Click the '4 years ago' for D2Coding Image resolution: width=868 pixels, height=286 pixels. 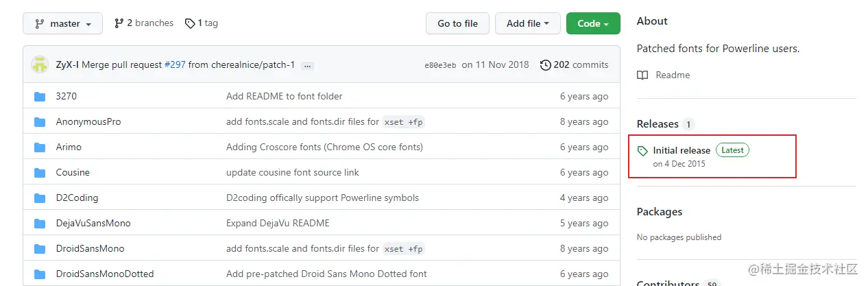pyautogui.click(x=584, y=198)
